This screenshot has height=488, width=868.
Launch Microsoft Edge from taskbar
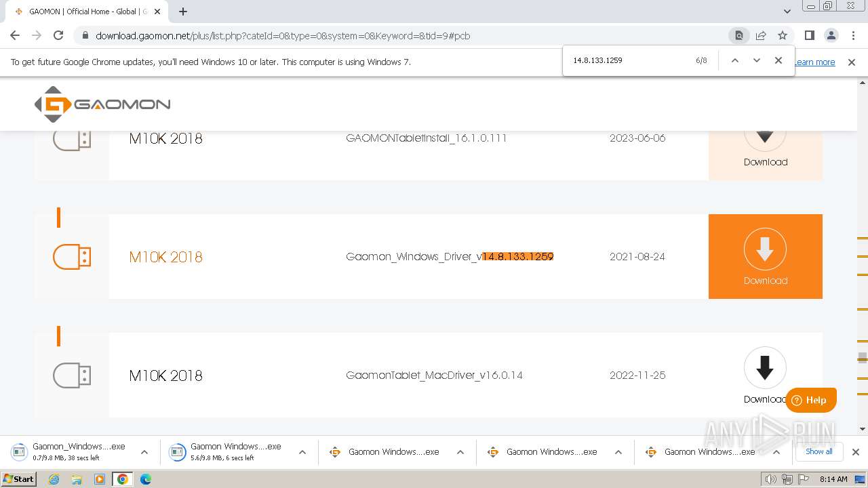(146, 479)
